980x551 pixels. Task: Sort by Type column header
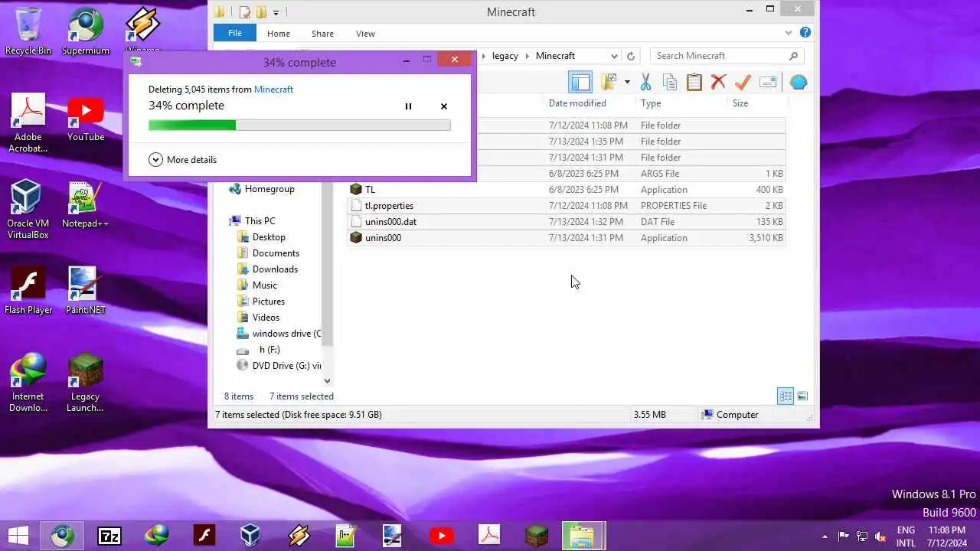[651, 103]
